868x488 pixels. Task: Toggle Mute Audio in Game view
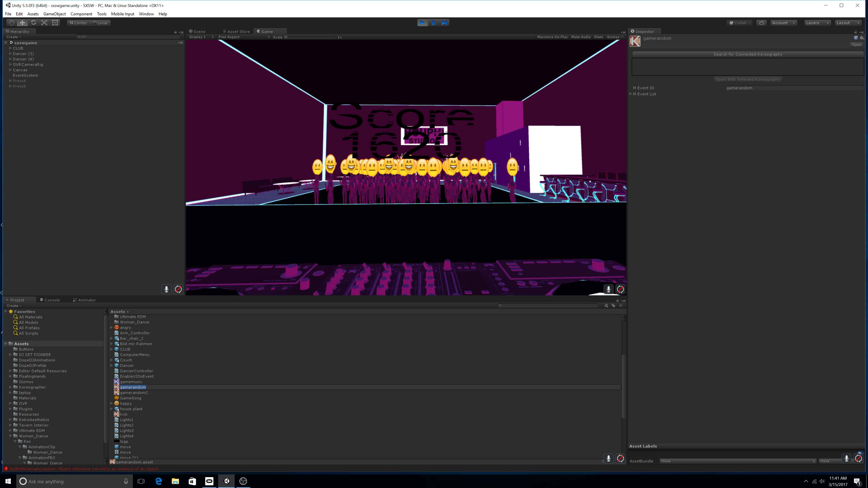tap(580, 37)
